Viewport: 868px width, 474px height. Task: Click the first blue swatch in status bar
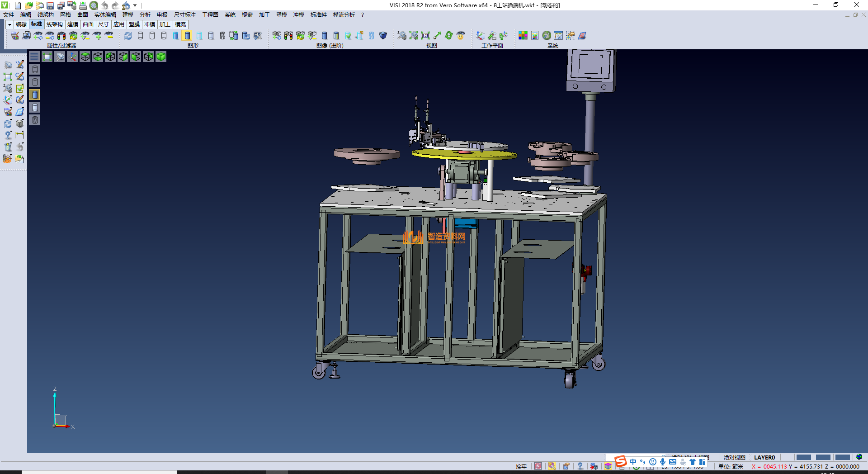pyautogui.click(x=803, y=457)
